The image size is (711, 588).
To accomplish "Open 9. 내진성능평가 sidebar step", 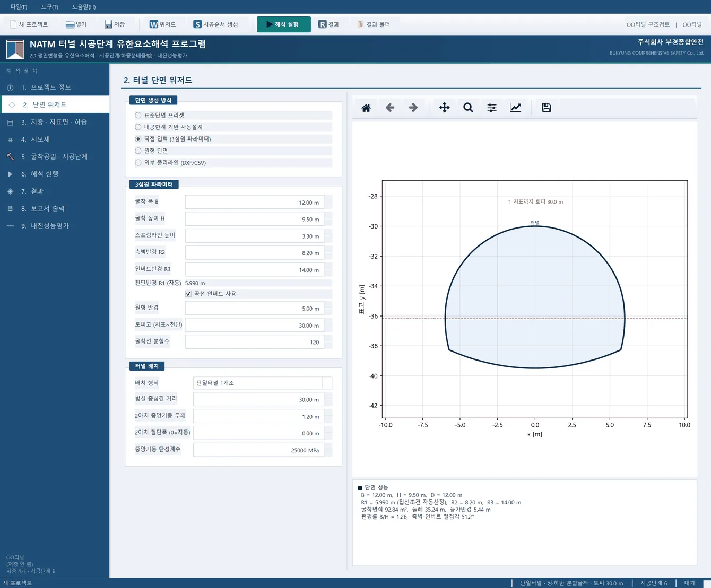I will click(55, 226).
